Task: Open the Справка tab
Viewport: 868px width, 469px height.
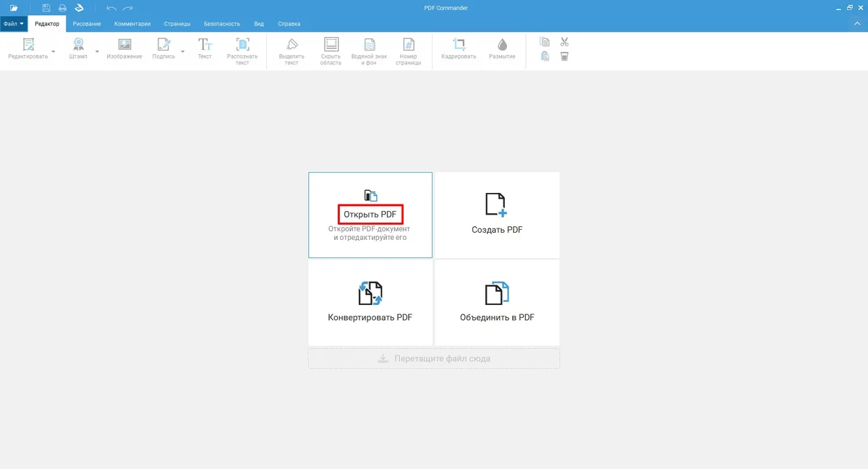Action: (289, 24)
